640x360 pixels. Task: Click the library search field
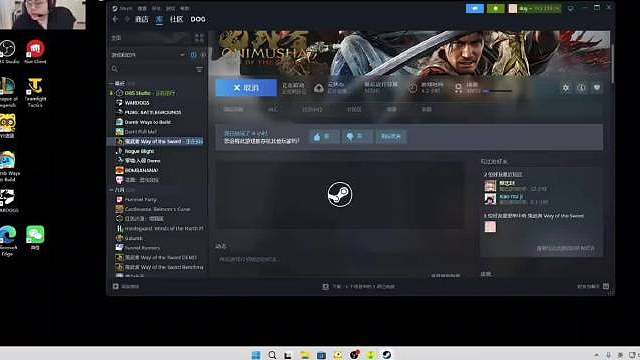tap(153, 69)
